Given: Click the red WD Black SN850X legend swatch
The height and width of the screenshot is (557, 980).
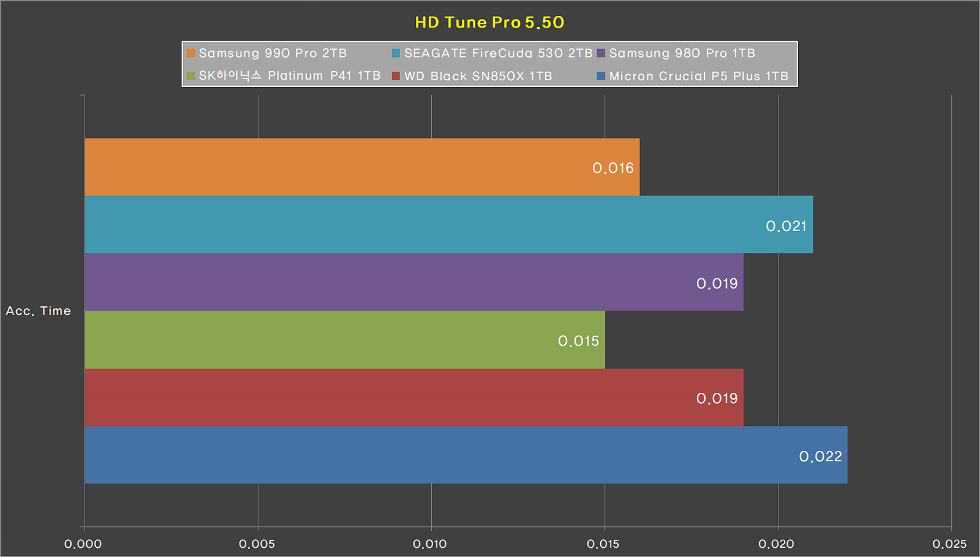Looking at the screenshot, I should click(x=396, y=76).
